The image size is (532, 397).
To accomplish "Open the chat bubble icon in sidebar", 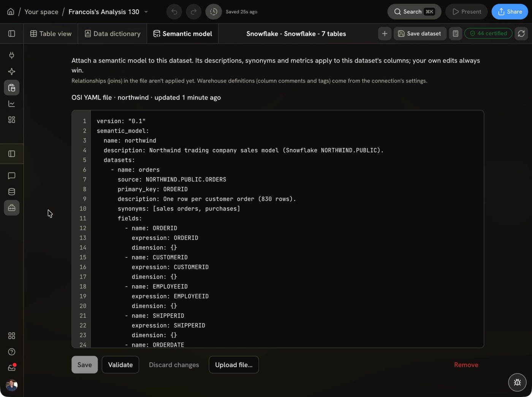I will (12, 176).
